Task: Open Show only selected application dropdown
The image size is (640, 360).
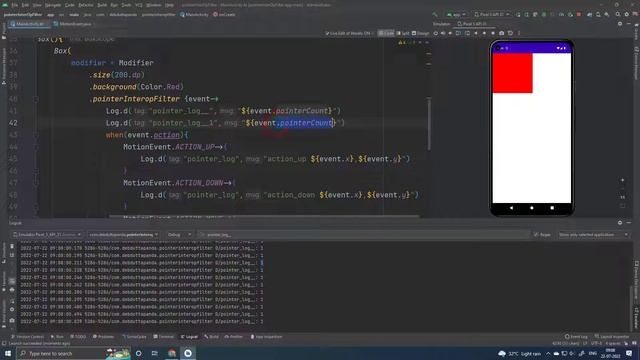Action: 593,235
